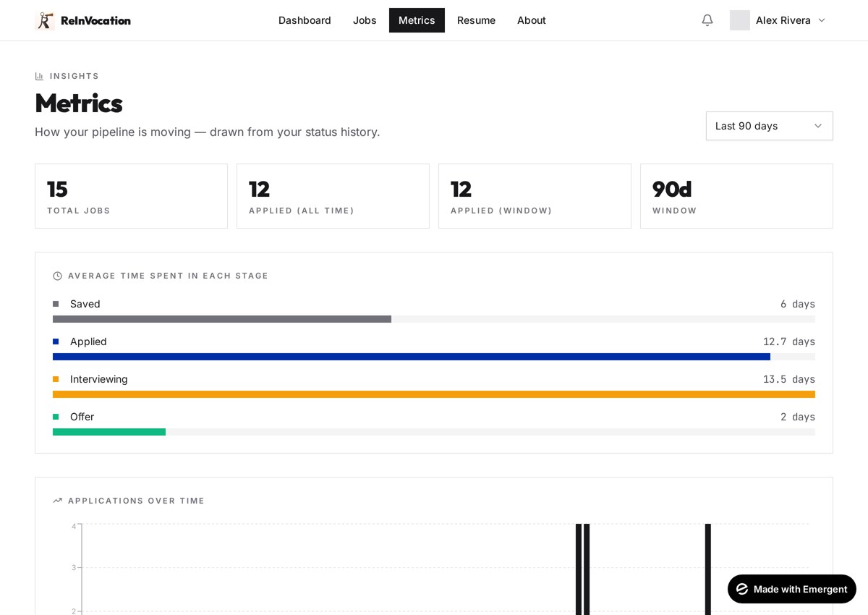Select the Metrics nav item
The image size is (868, 615).
[417, 20]
